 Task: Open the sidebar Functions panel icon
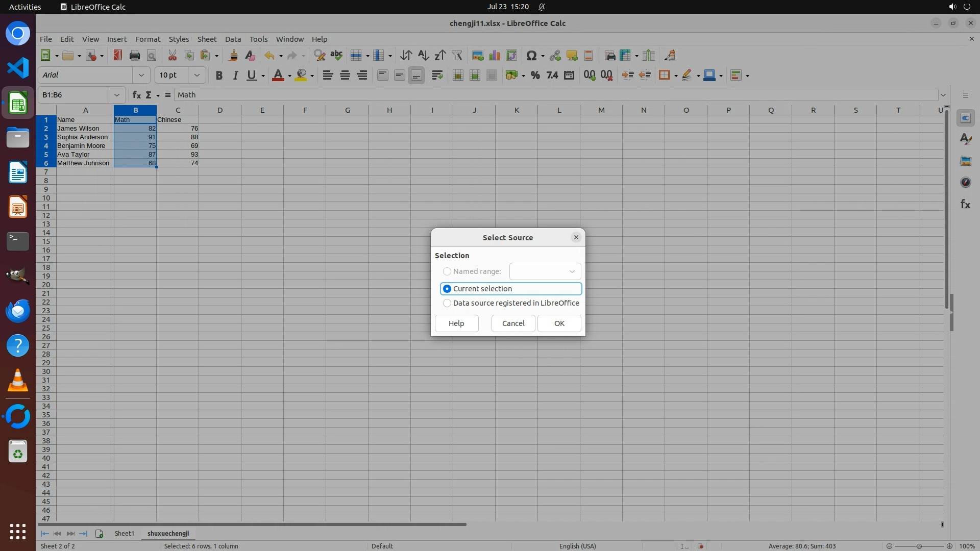[x=965, y=204]
